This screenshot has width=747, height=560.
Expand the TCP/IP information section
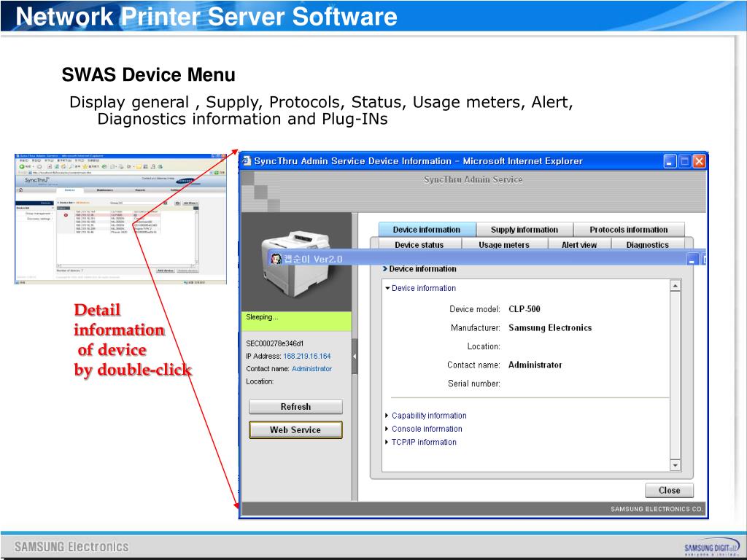[x=387, y=443]
